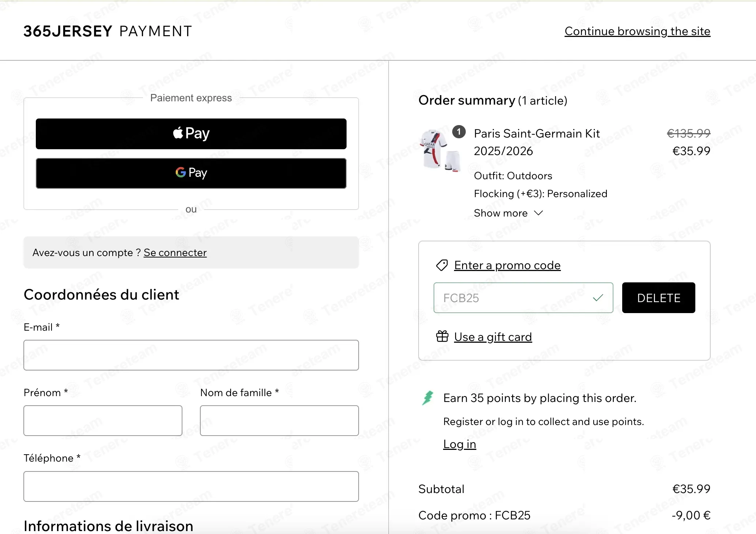Delete the FCB25 promo code

(x=658, y=298)
